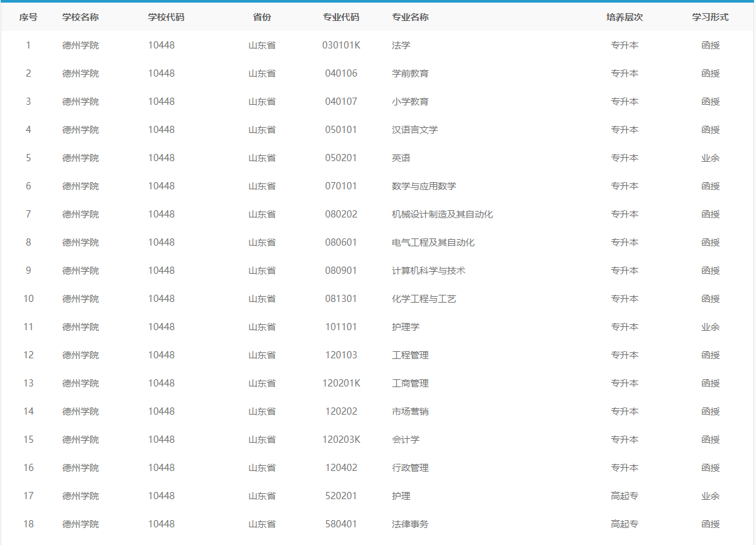Click major code 070101
Screen dimensions: 756x545
coord(341,186)
